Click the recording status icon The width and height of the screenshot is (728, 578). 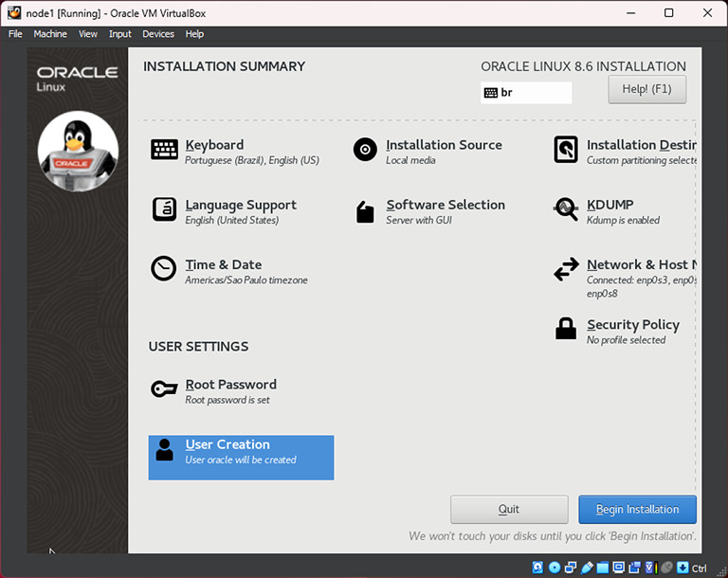point(634,568)
